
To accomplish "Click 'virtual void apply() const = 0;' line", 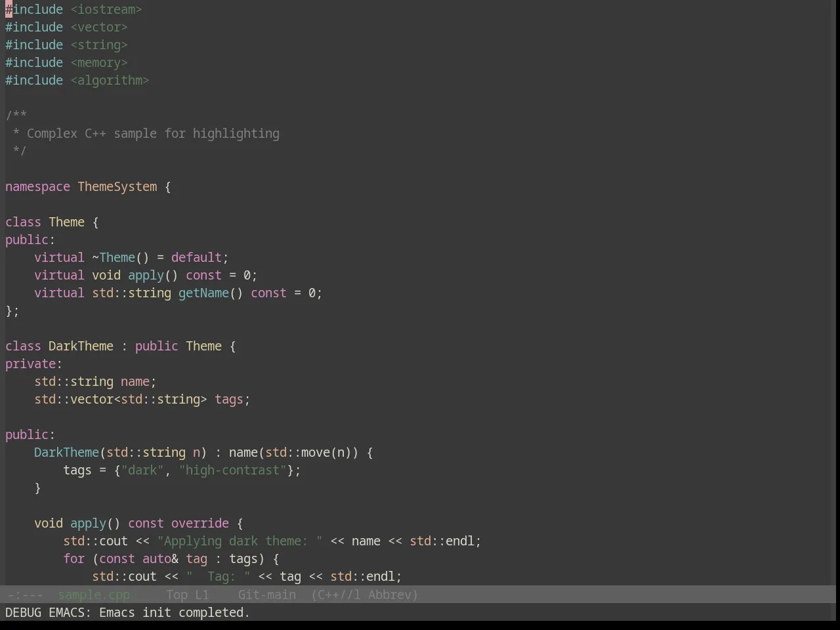I will pyautogui.click(x=146, y=275).
